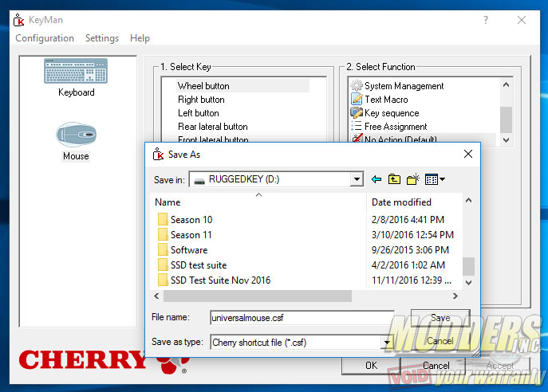The height and width of the screenshot is (392, 548).
Task: Click Save button in dialog
Action: [x=440, y=318]
